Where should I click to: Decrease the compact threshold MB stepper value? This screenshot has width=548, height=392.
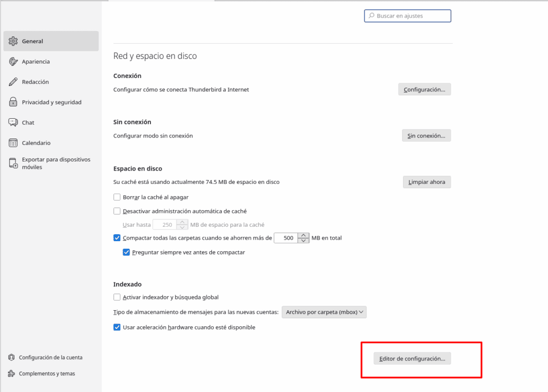pyautogui.click(x=304, y=241)
